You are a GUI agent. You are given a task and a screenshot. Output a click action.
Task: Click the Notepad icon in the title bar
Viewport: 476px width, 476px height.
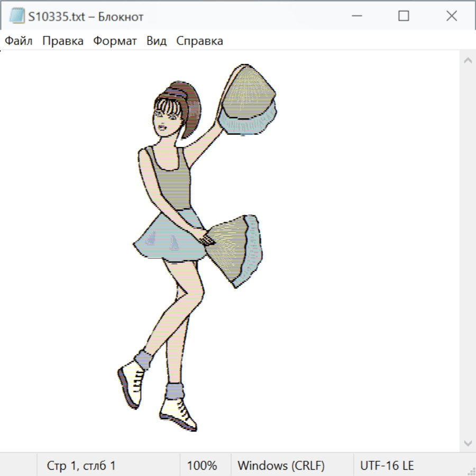(16, 16)
